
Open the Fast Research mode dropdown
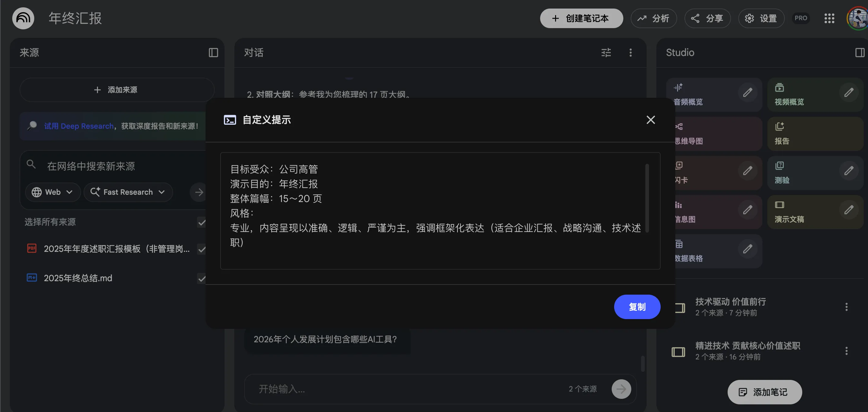128,192
